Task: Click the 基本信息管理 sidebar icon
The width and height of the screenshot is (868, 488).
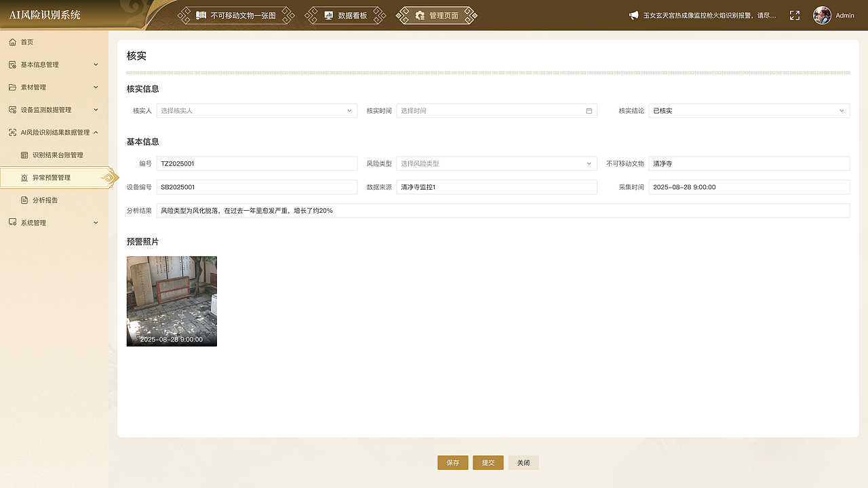Action: tap(13, 64)
